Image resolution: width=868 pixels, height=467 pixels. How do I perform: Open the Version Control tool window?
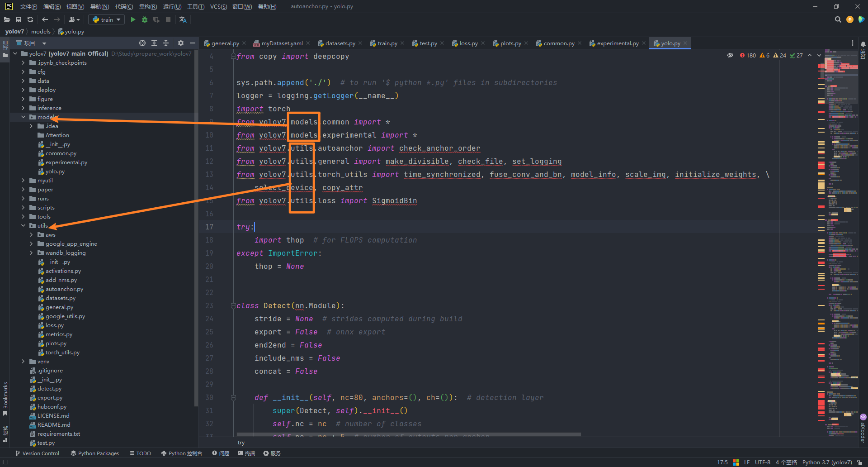37,453
